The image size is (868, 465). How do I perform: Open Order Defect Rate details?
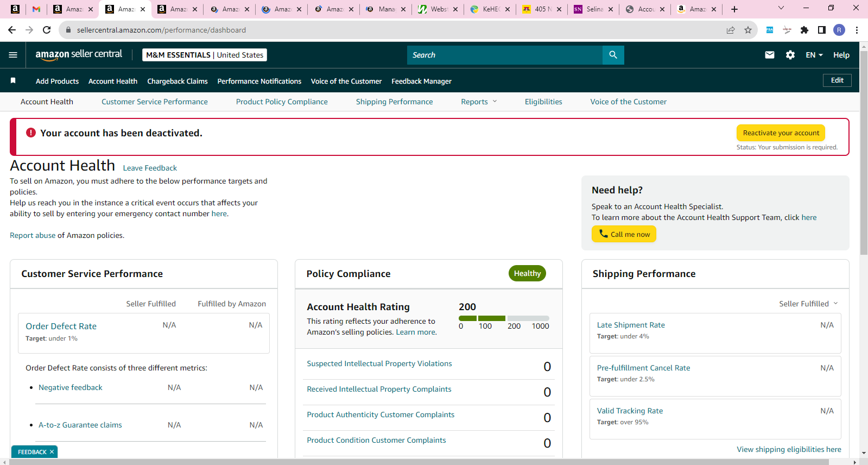click(x=61, y=326)
